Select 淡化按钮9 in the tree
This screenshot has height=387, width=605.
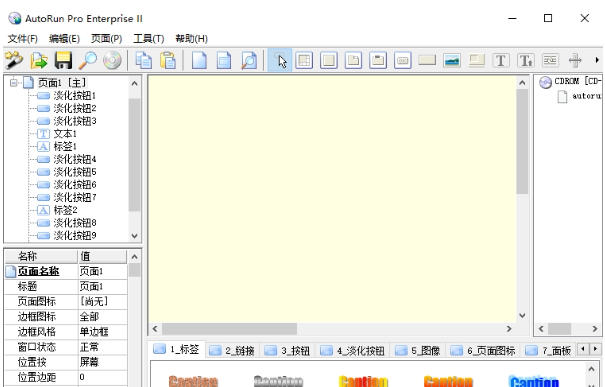pos(74,235)
